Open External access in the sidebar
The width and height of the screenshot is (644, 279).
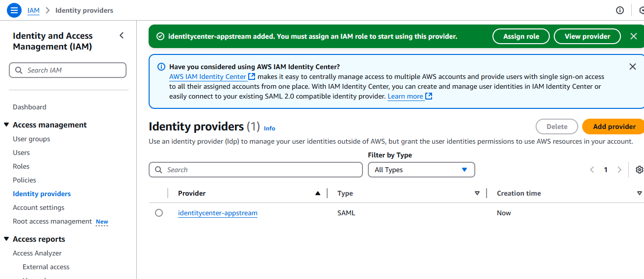(46, 267)
